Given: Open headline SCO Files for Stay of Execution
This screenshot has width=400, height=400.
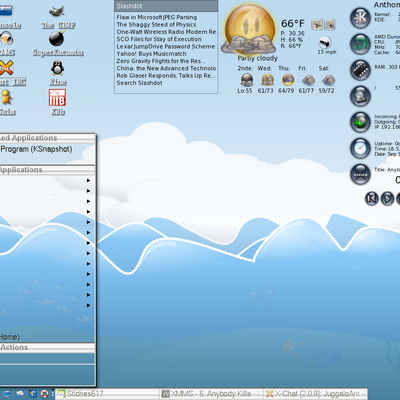Looking at the screenshot, I should coord(159,39).
